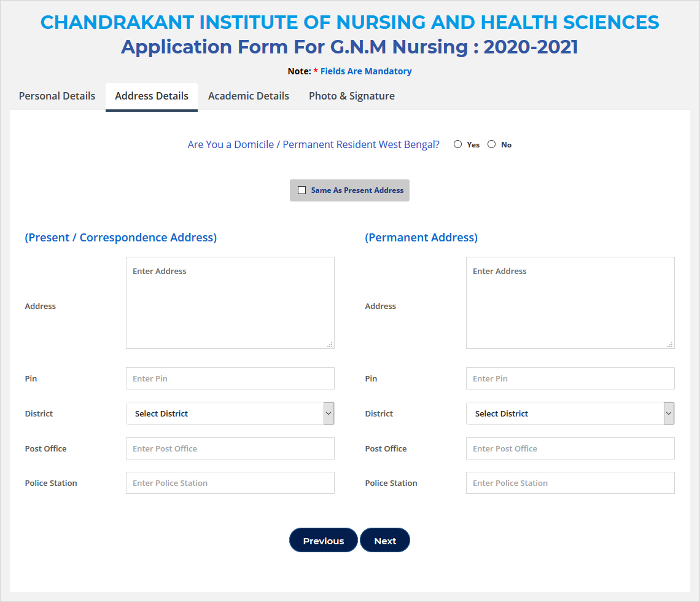Click the present address text area
Image resolution: width=700 pixels, height=602 pixels.
(x=230, y=303)
